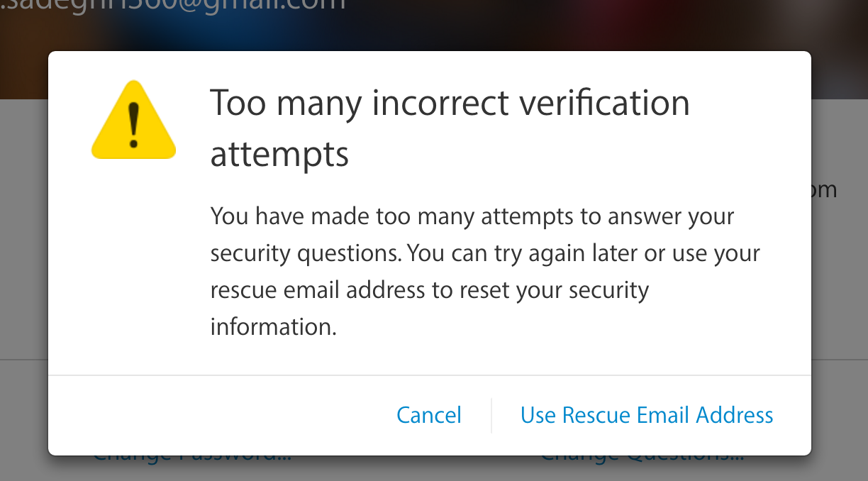Click the "security questions" phrase in the message
Screen dimensions: 868x481
click(305, 253)
